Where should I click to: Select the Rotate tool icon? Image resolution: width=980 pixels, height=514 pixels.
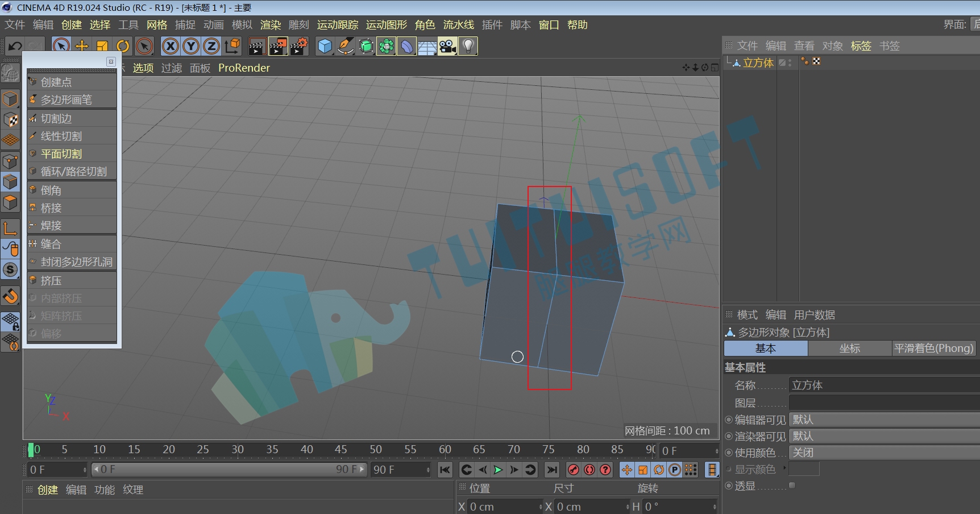(x=122, y=46)
